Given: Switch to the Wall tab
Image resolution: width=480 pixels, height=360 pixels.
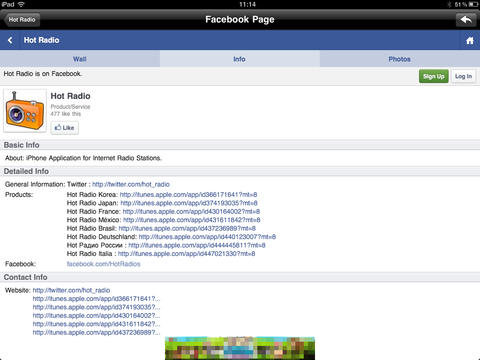Looking at the screenshot, I should [x=80, y=59].
